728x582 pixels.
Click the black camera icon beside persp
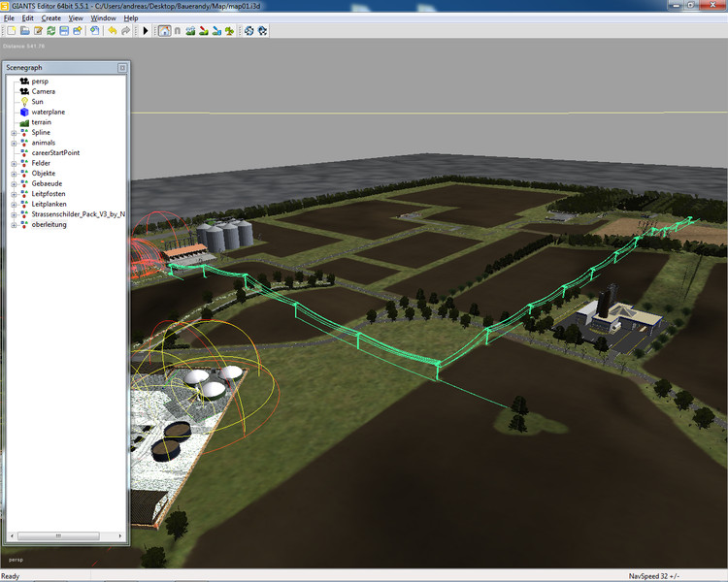[24, 81]
